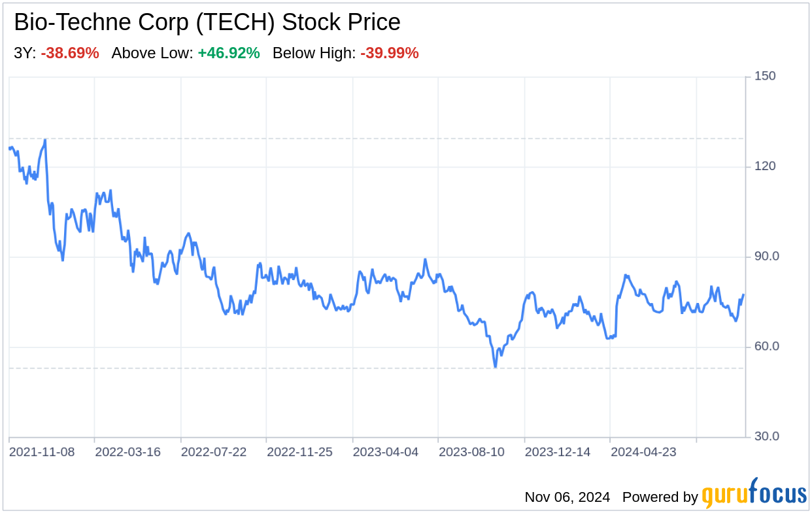812x513 pixels.
Task: Click the Bio-Techne Corp (TECH) Stock Price title
Action: click(x=207, y=23)
